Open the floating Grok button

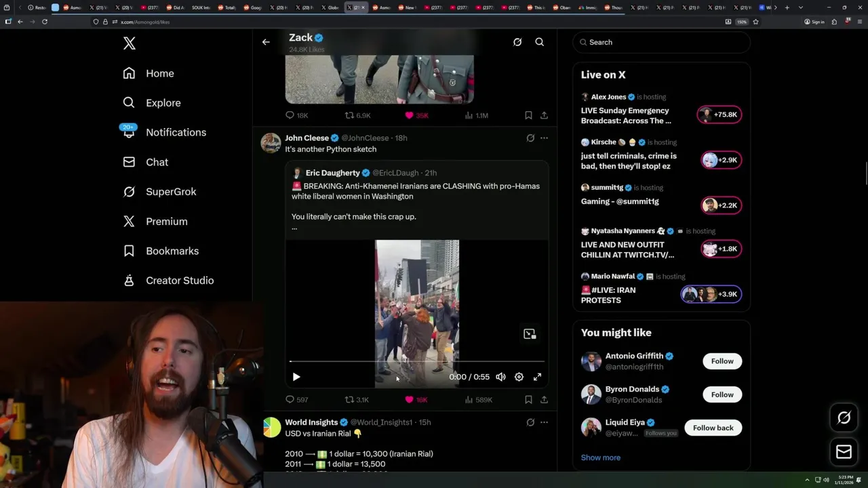click(x=844, y=418)
